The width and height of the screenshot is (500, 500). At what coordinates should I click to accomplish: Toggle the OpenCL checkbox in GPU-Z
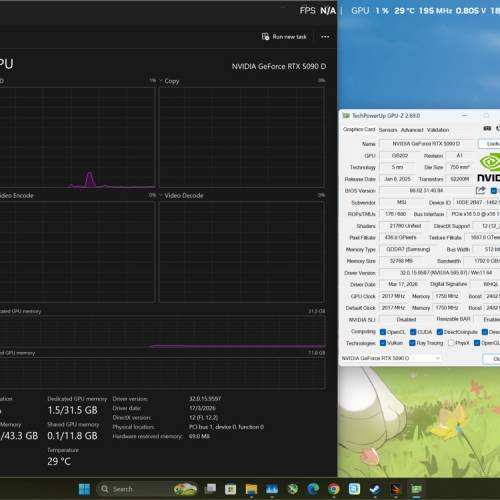click(383, 332)
